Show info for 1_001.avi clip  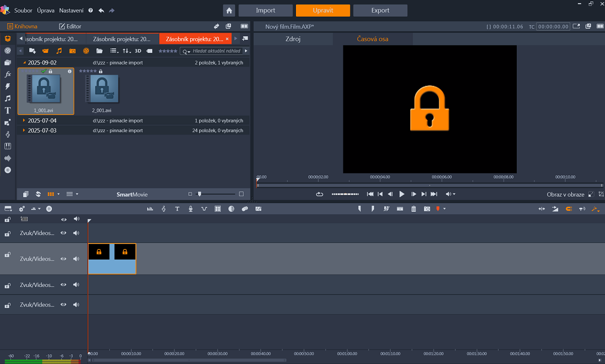click(x=70, y=72)
